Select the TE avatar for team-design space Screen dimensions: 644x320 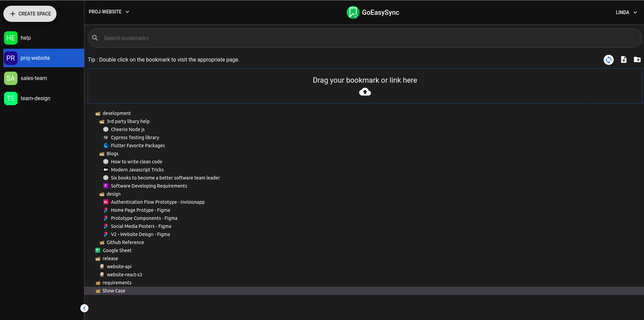[10, 98]
